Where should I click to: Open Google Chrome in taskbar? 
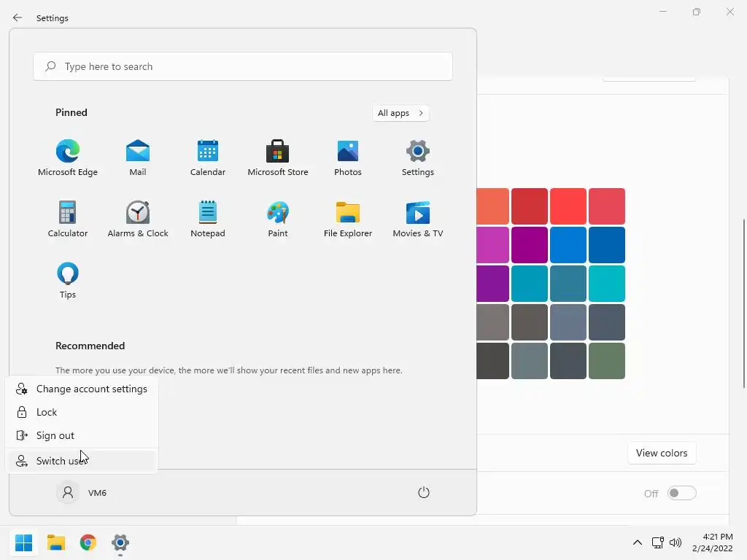coord(88,542)
